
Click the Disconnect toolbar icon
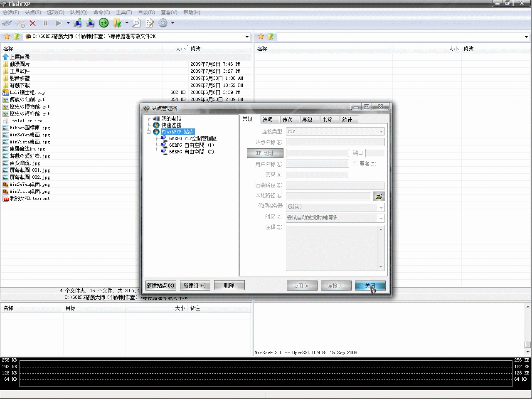(20, 24)
